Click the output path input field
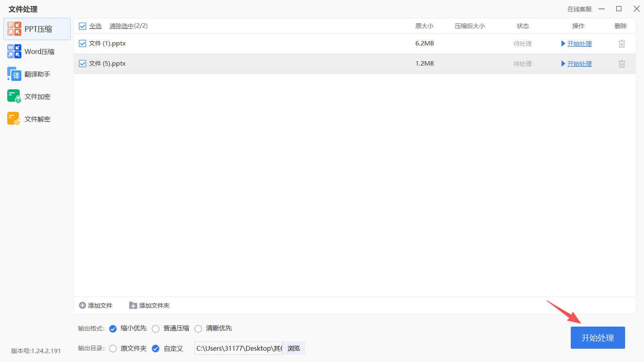 coord(239,348)
